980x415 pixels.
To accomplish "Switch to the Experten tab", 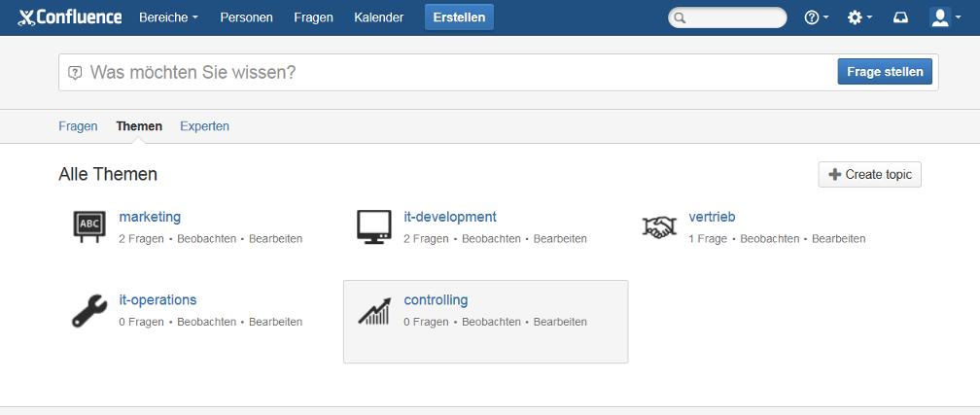I will pos(204,126).
